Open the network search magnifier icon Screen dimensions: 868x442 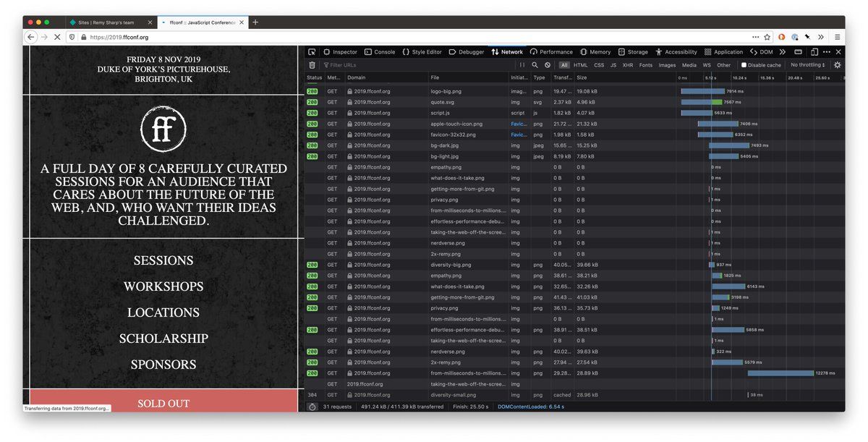coord(535,65)
